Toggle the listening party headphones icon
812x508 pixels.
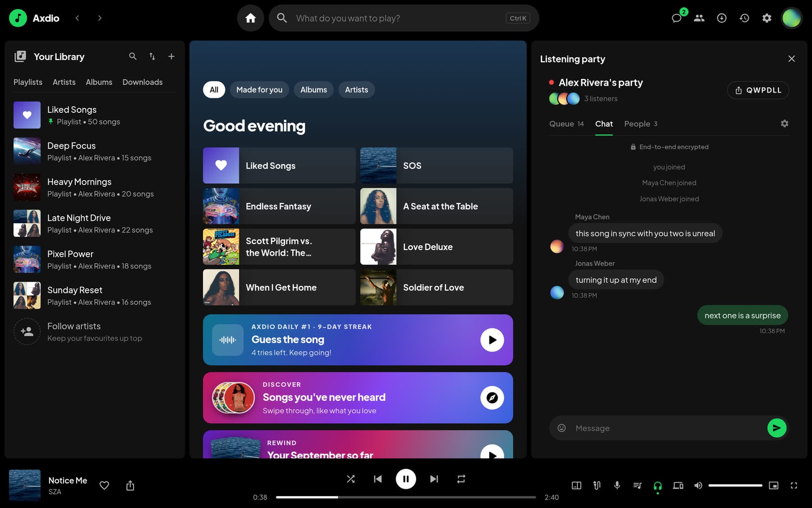[658, 485]
